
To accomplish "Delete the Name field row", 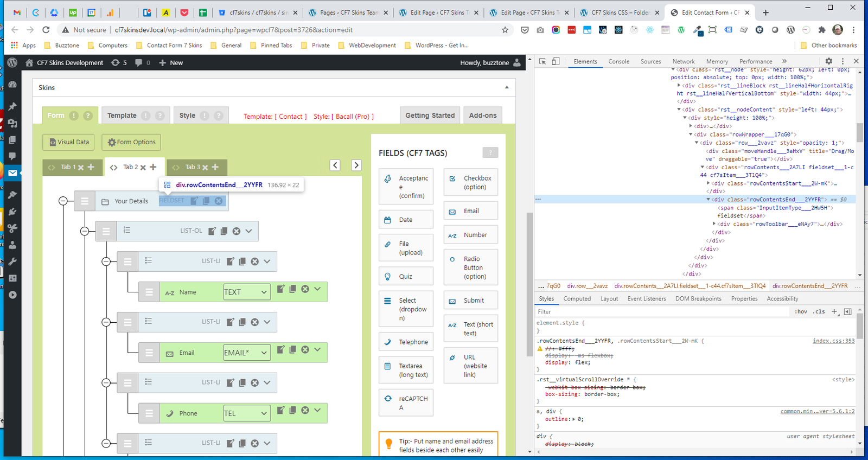I will 305,289.
